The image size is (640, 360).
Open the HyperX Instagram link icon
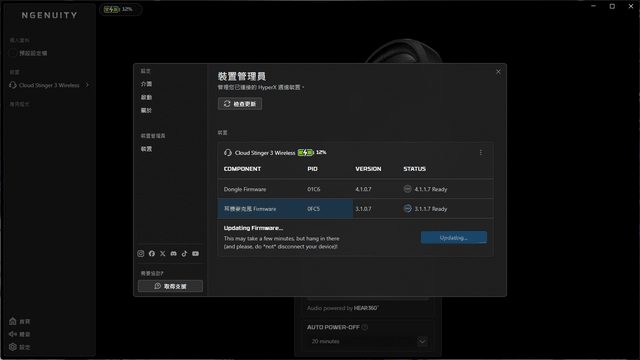click(x=141, y=253)
